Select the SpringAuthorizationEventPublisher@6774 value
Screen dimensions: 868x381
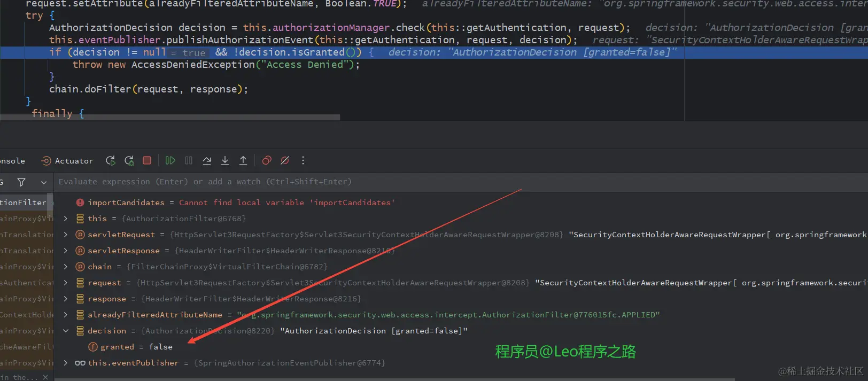coord(289,363)
